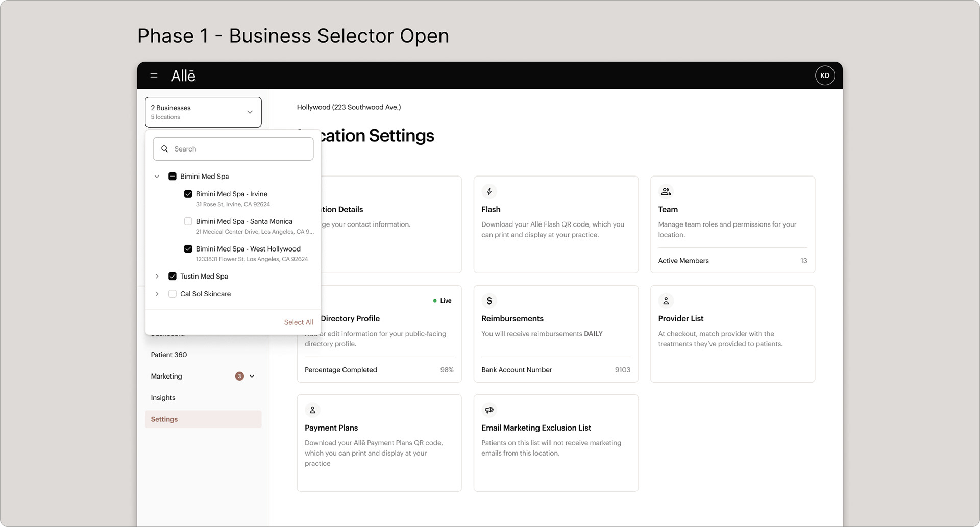The width and height of the screenshot is (980, 527).
Task: Click the Provider List person icon
Action: click(666, 300)
